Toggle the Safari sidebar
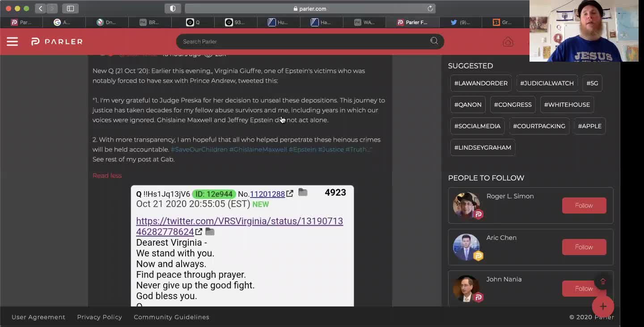The height and width of the screenshot is (327, 644). coord(70,8)
